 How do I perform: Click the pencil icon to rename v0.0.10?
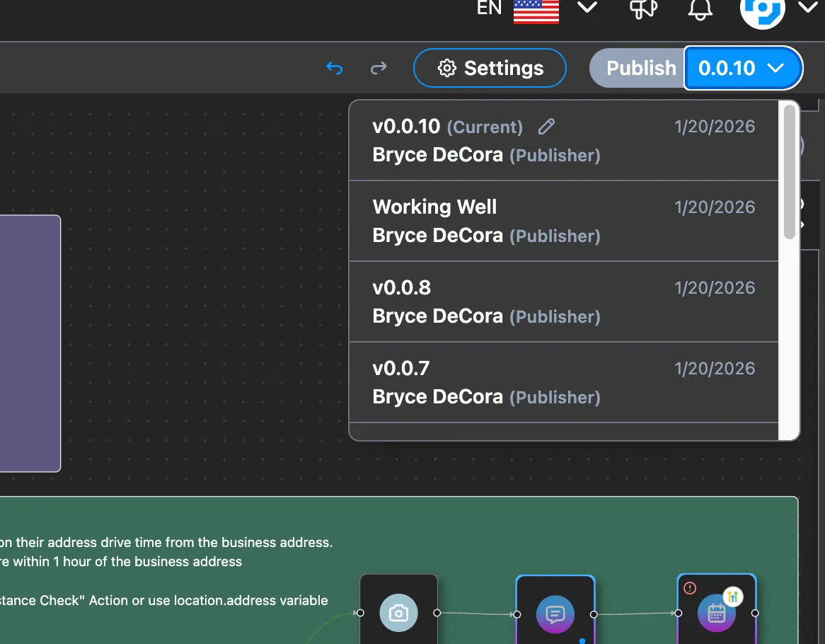[546, 127]
